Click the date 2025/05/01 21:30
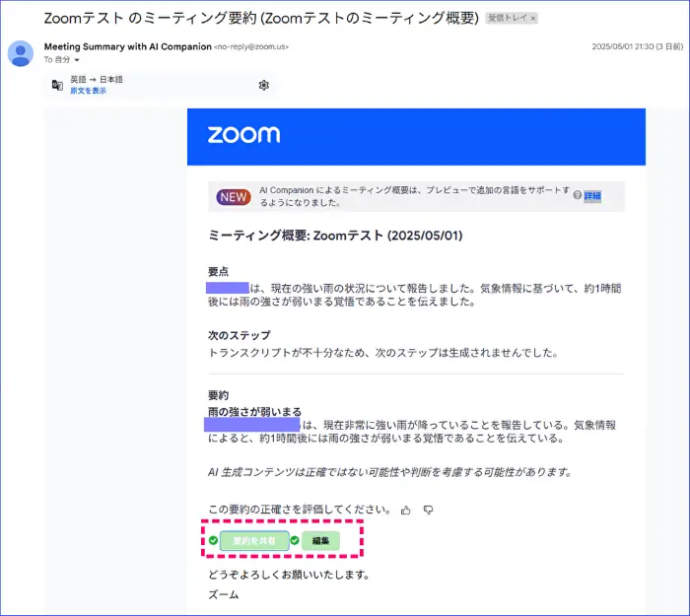This screenshot has height=616, width=690. 622,46
